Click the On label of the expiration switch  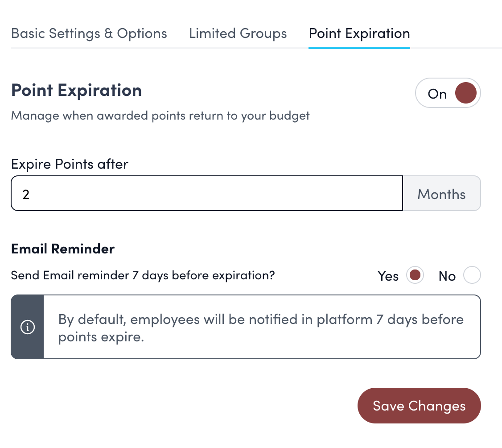point(437,94)
